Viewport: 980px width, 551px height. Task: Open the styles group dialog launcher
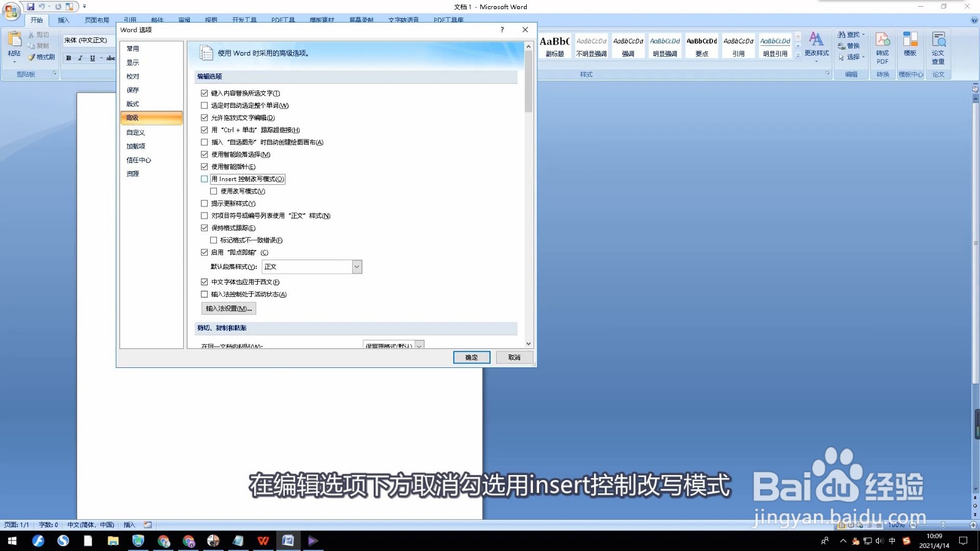pos(827,73)
